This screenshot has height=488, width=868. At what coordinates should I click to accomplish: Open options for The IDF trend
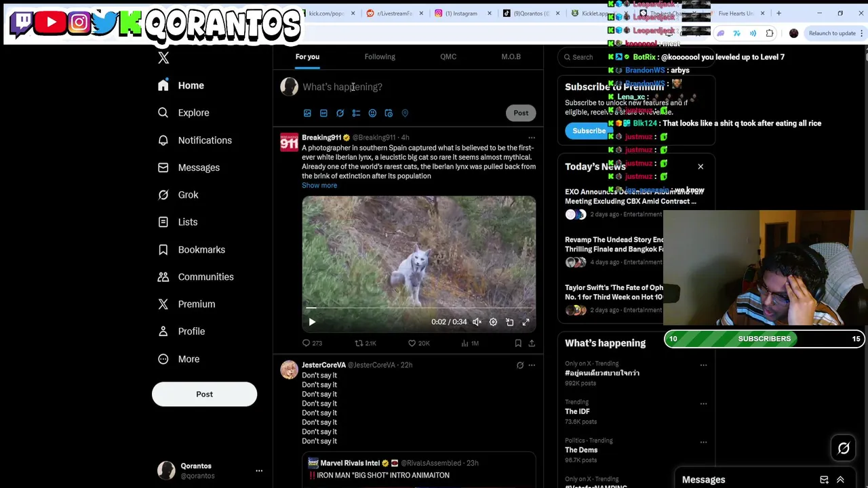coord(703,404)
